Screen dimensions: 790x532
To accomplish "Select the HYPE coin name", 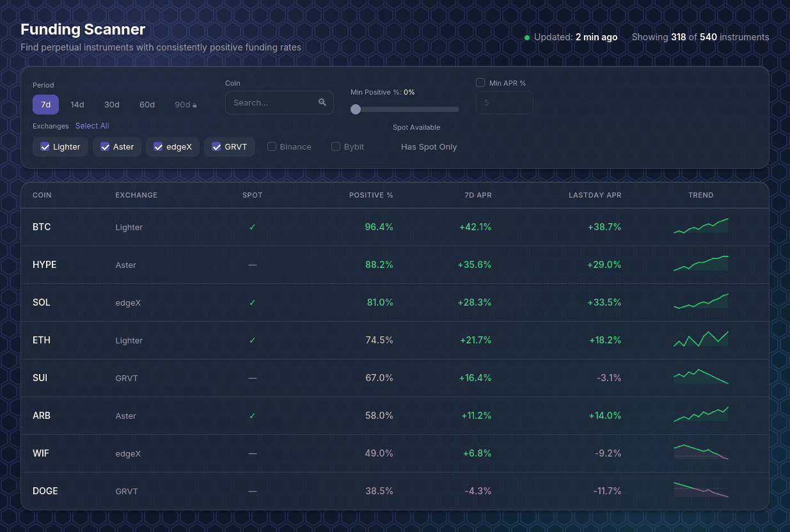I will click(x=45, y=265).
